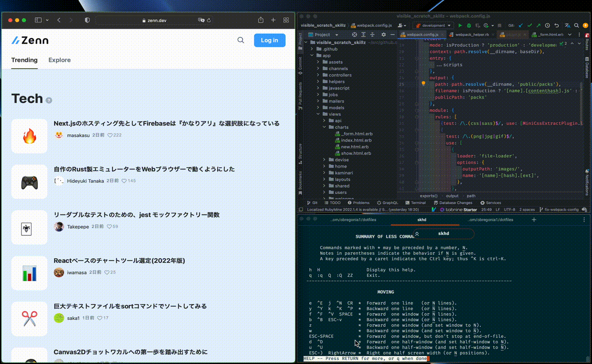This screenshot has height=364, width=592.
Task: Select opened file in Project tree
Action: [x=354, y=35]
